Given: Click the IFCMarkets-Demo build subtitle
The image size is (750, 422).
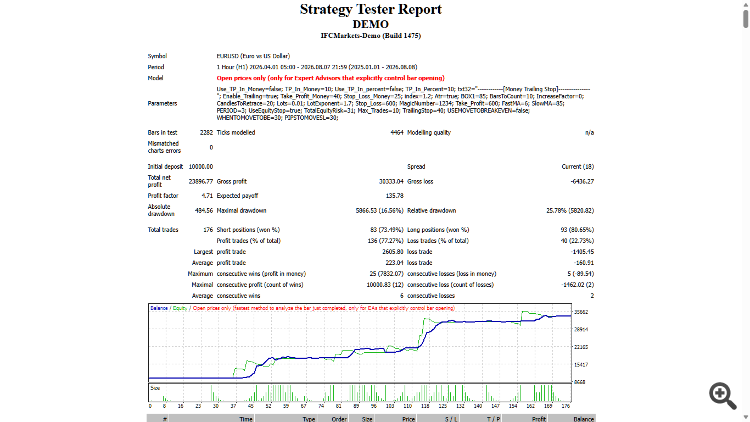Looking at the screenshot, I should [x=371, y=35].
